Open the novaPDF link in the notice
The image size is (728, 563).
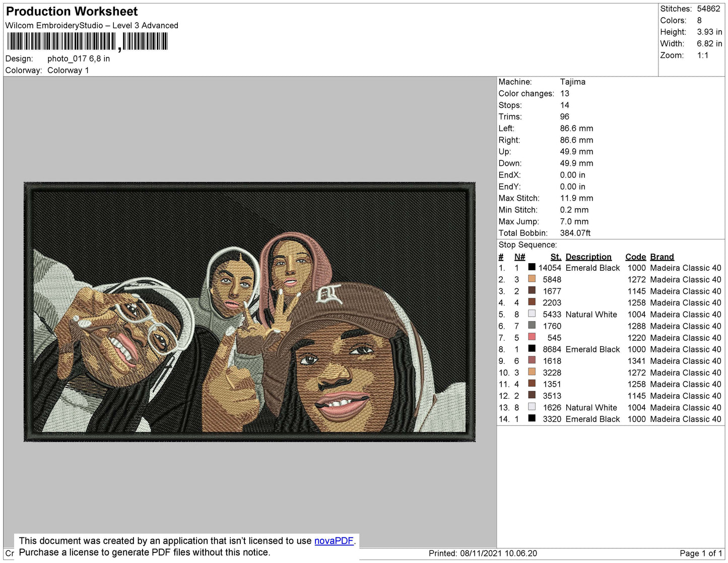tap(334, 541)
